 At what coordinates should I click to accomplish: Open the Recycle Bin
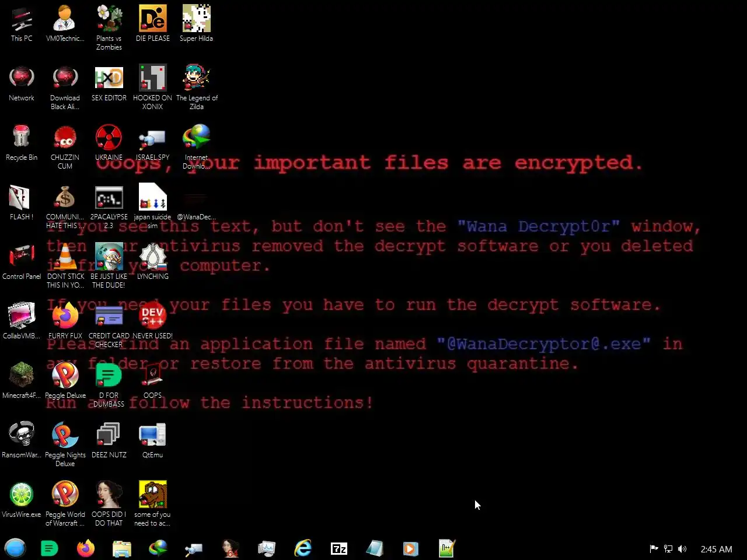tap(22, 142)
